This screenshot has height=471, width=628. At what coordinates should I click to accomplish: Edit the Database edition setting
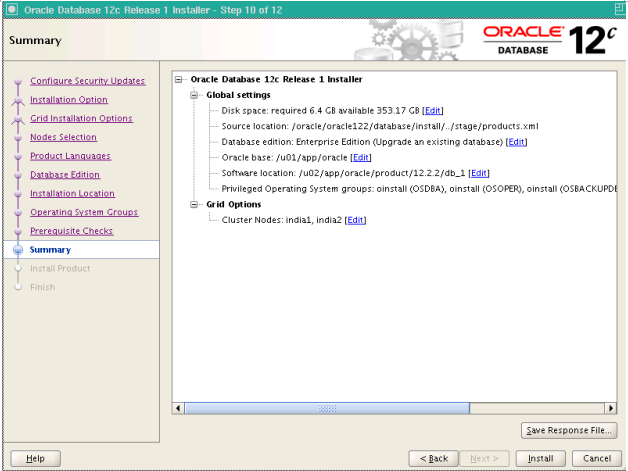point(516,142)
